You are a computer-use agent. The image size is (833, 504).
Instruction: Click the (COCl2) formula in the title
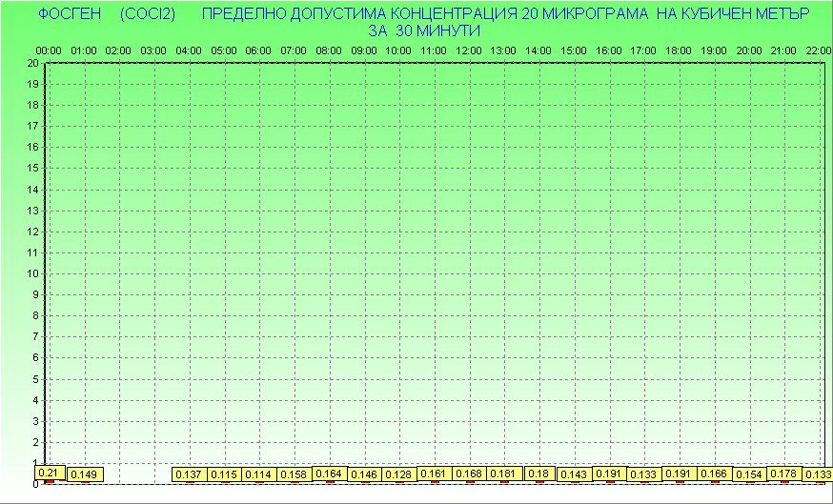click(148, 13)
